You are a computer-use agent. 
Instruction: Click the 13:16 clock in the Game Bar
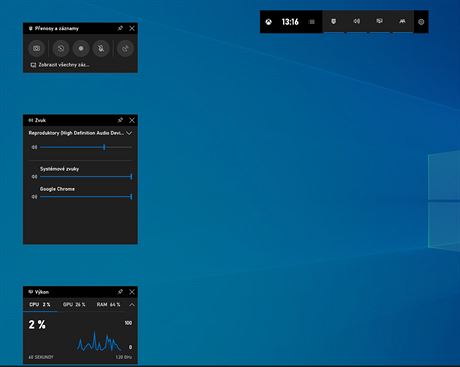(x=290, y=22)
